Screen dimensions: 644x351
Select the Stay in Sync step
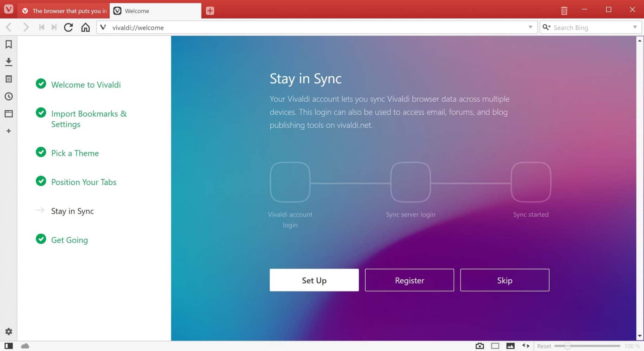pyautogui.click(x=72, y=211)
